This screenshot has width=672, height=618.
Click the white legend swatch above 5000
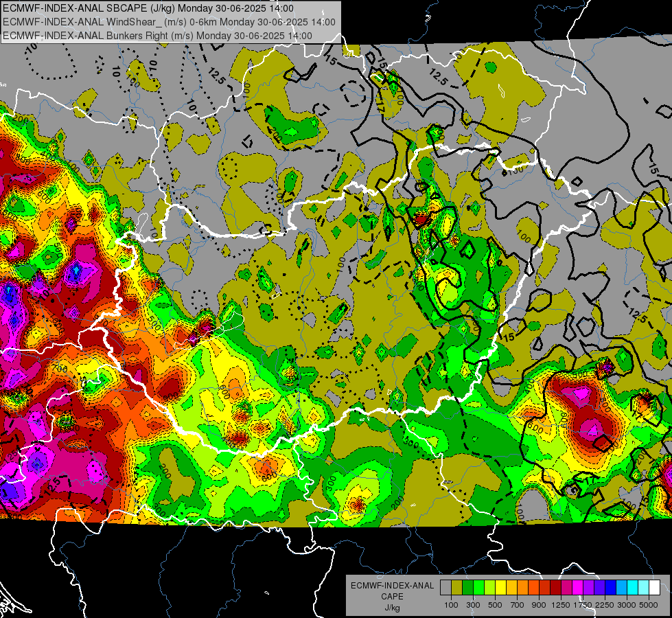tap(654, 587)
